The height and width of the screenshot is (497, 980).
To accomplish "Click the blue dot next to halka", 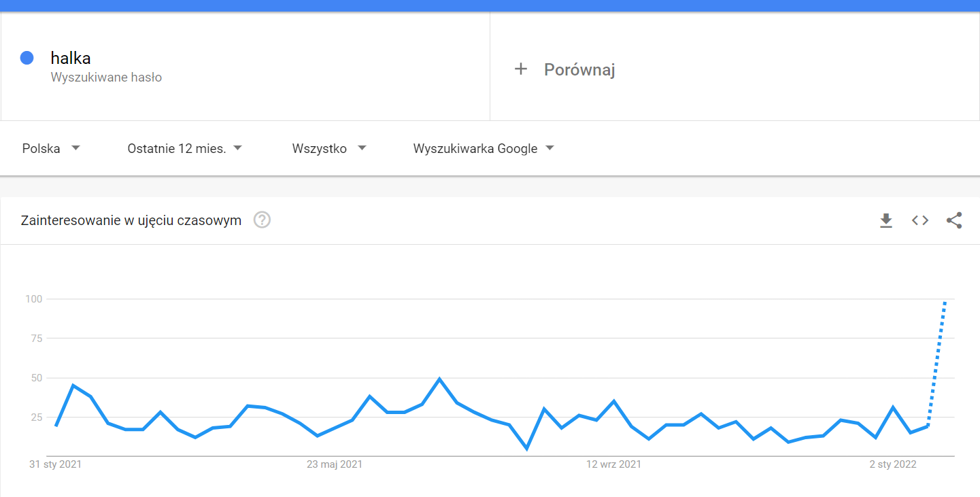I will [x=27, y=58].
